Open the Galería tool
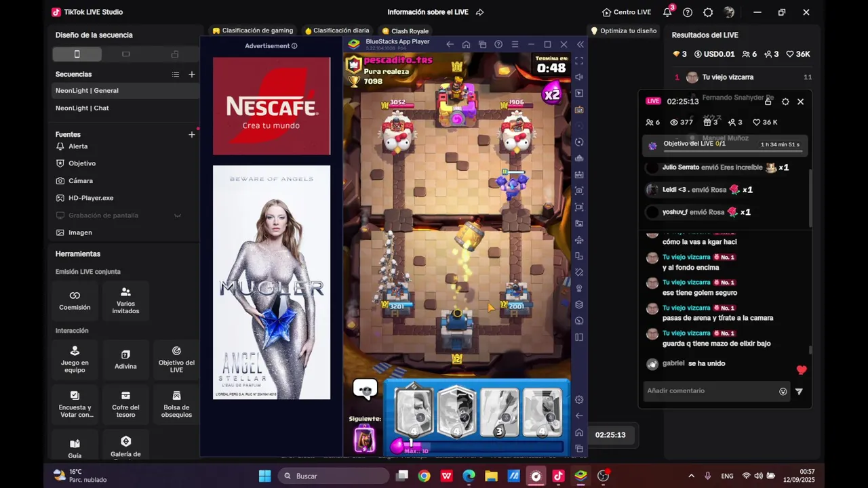Viewport: 868px width, 488px height. [x=125, y=447]
